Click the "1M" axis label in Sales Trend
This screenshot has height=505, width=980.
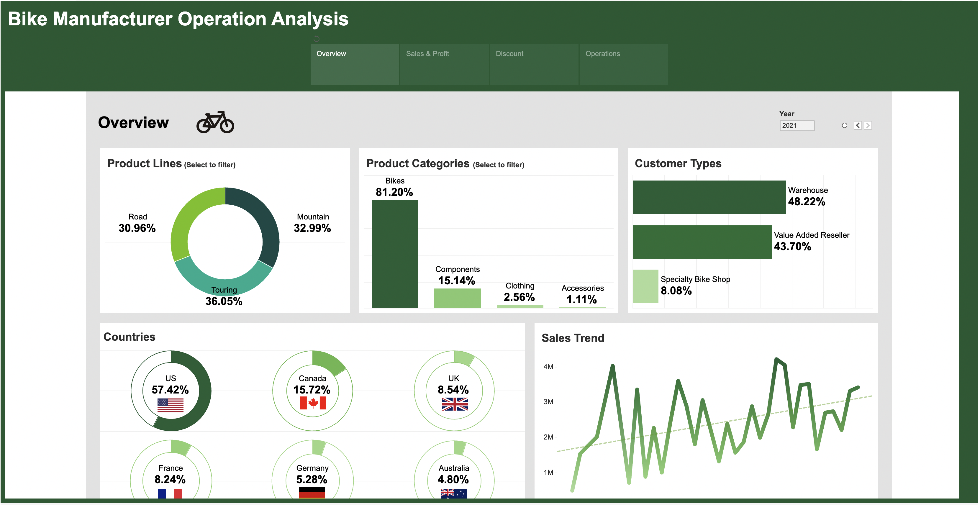click(x=548, y=473)
